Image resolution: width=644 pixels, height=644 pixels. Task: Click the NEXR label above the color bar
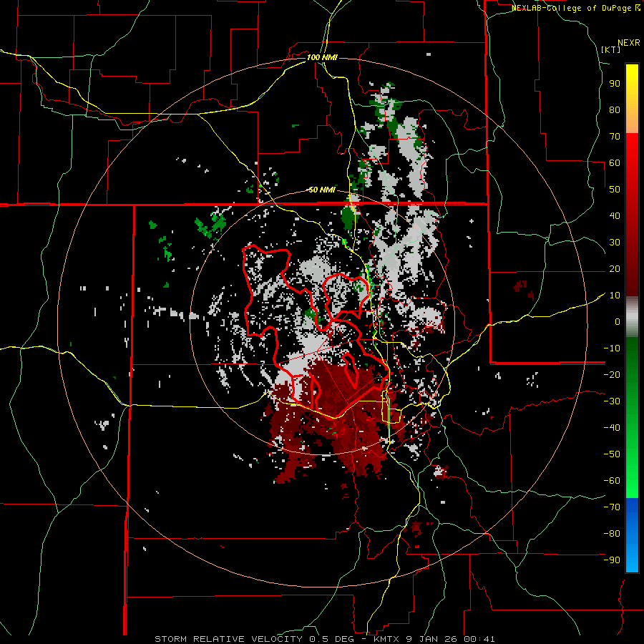629,43
